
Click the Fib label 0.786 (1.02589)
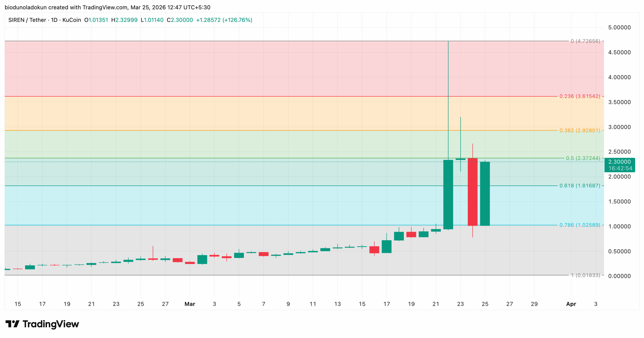click(580, 225)
